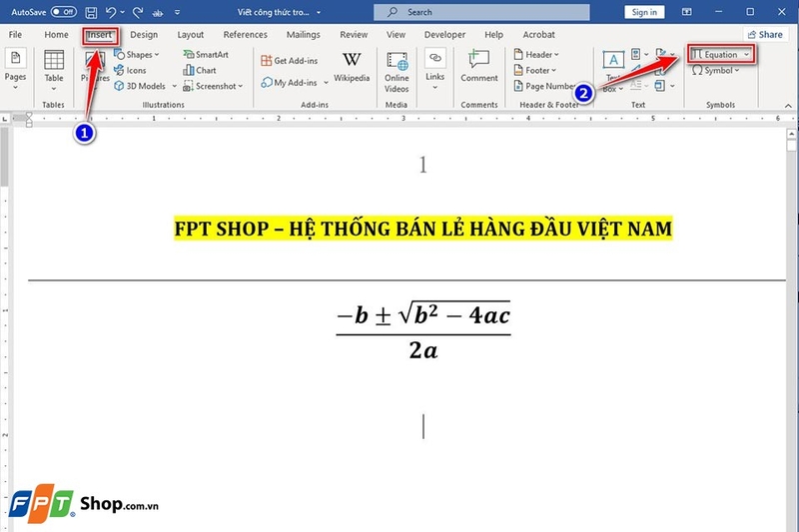Open the document title dropdown
The height and width of the screenshot is (532, 799).
[319, 12]
